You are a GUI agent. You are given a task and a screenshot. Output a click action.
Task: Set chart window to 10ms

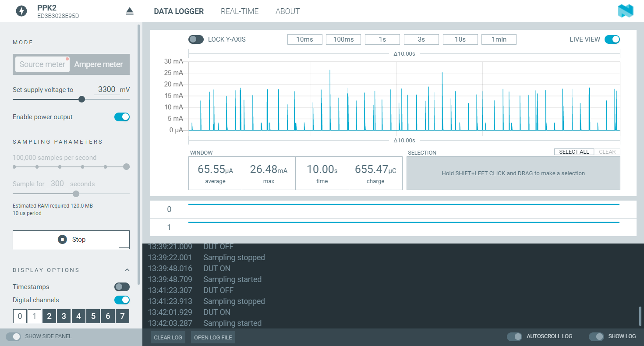(x=304, y=39)
